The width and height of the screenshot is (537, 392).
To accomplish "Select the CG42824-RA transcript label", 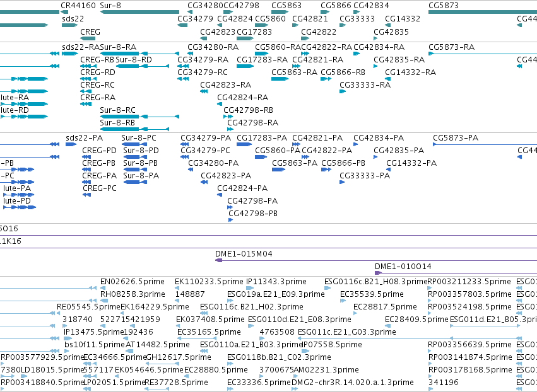I will (243, 98).
